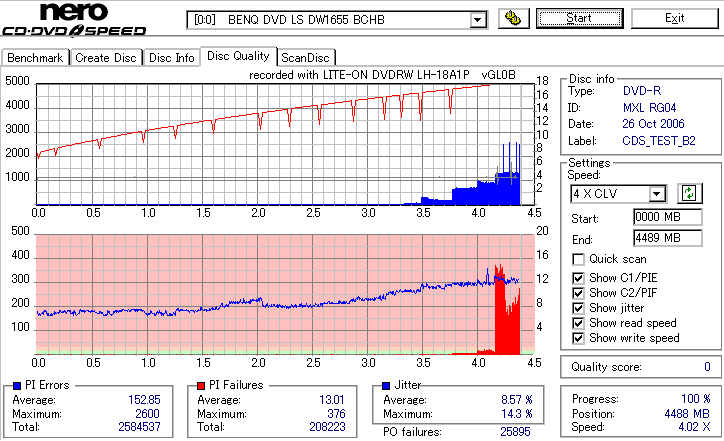Click the disc type DVD-R value
The width and height of the screenshot is (724, 441).
click(642, 91)
